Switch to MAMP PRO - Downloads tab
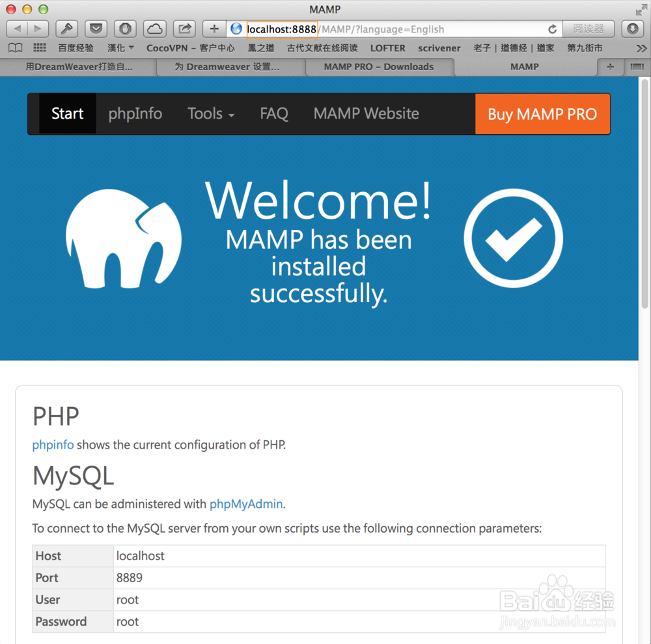 click(x=379, y=67)
